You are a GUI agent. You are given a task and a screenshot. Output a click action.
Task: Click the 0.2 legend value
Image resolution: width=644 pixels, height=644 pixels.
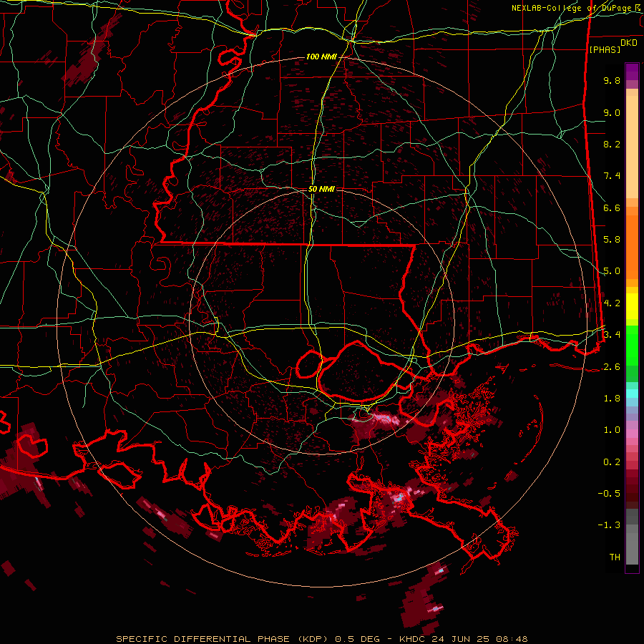click(x=612, y=462)
